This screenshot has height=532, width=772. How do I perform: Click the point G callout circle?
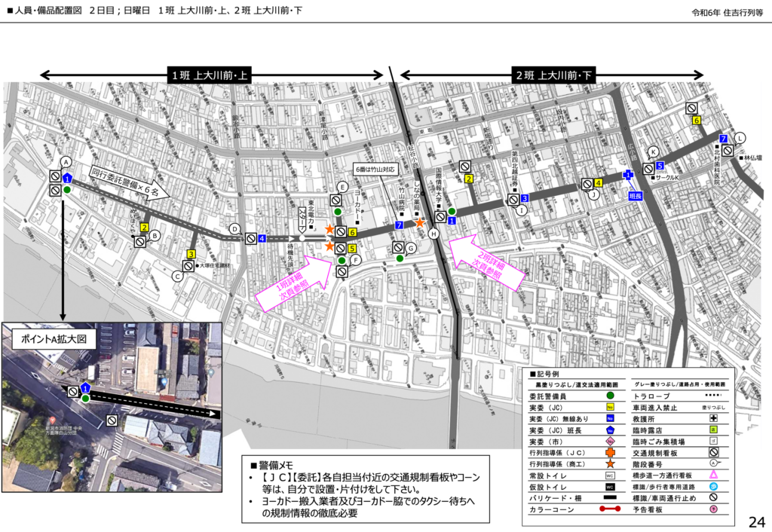tap(411, 248)
